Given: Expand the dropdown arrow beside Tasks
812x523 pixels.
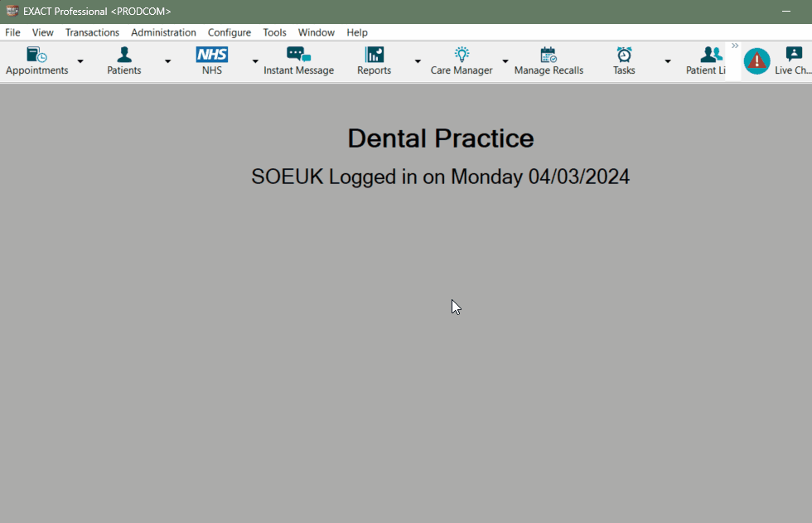Looking at the screenshot, I should tap(667, 61).
